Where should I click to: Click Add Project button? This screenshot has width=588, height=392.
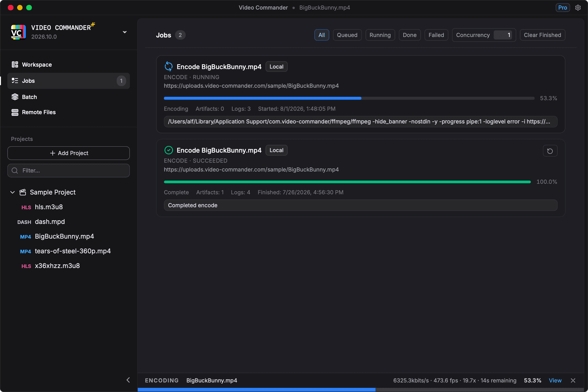69,153
